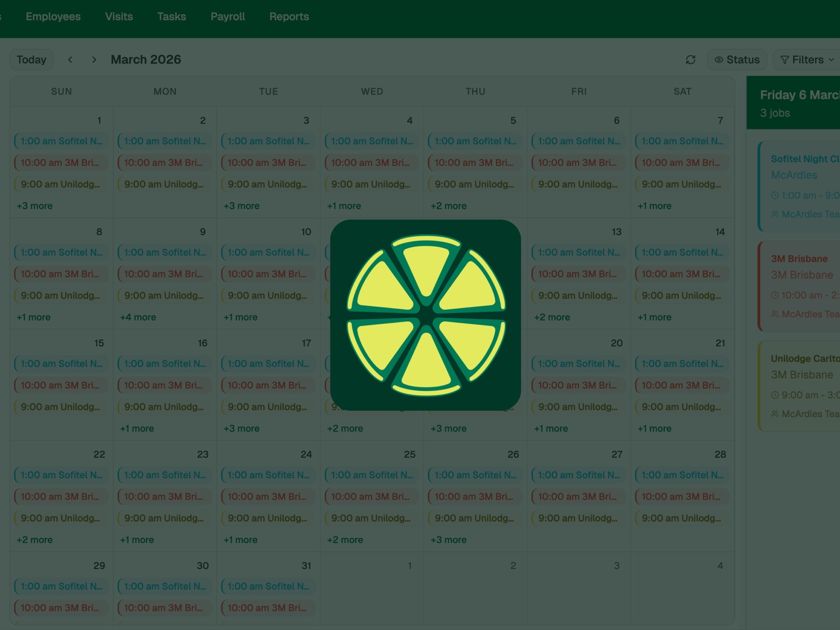Open the 1:00 am Sofitel job on March 2

click(165, 141)
